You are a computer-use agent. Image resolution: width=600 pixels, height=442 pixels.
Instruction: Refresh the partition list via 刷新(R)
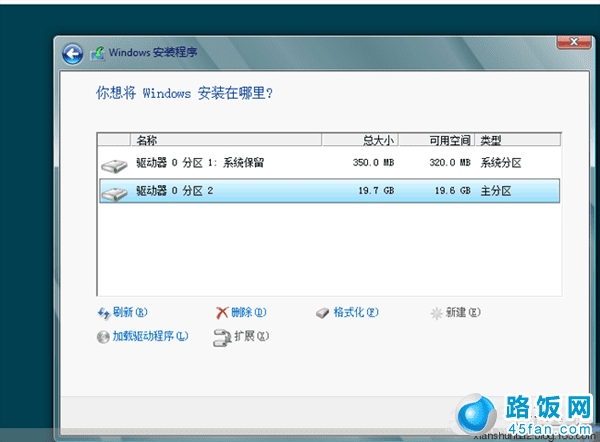click(130, 312)
